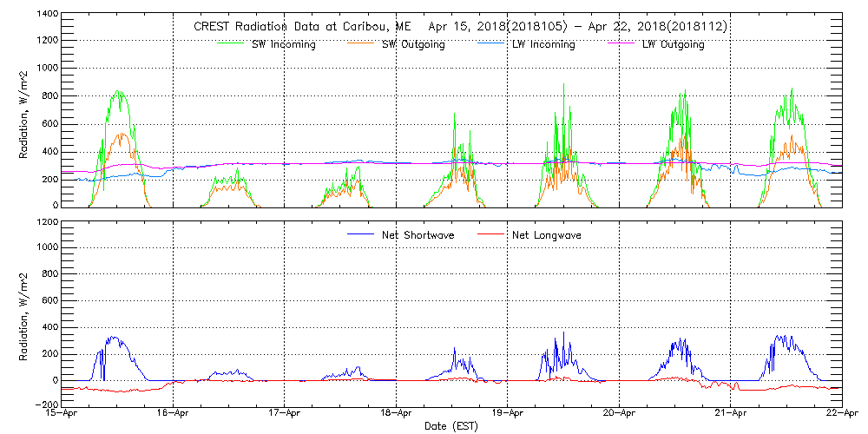This screenshot has height=434, width=868.
Task: Click the blue line swatch beside Net Shortwave
Action: coord(361,234)
